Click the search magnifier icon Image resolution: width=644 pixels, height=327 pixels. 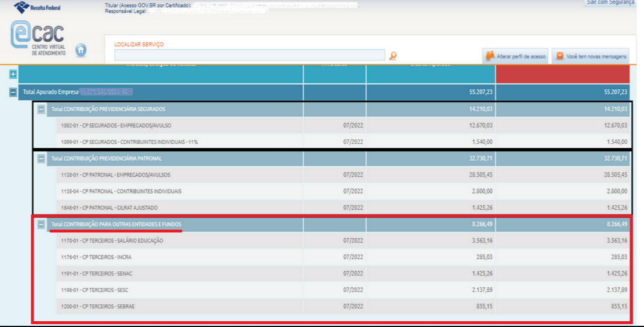(392, 56)
